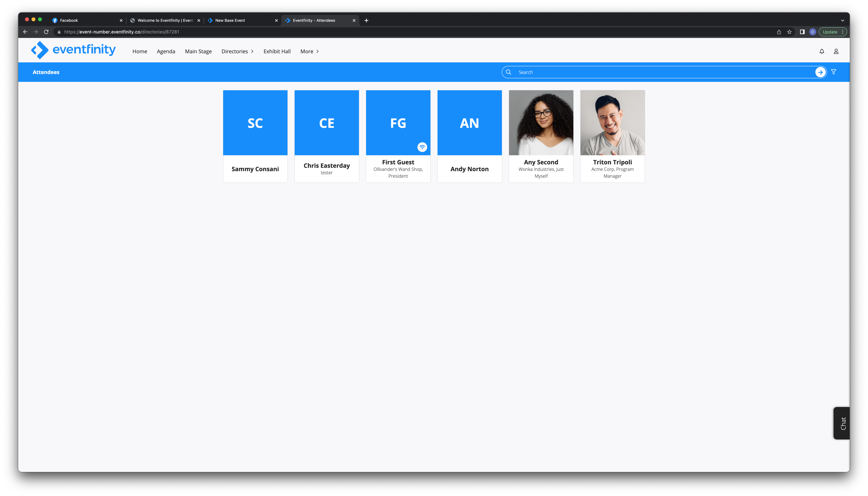Screen dimensions: 868x496
Task: Click First Guest's online wifi badge
Action: [x=422, y=147]
